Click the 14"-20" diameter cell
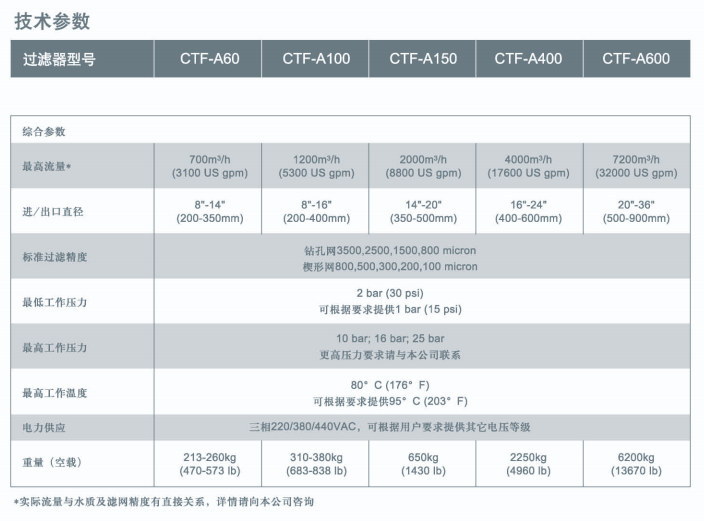704x521 pixels. [423, 211]
